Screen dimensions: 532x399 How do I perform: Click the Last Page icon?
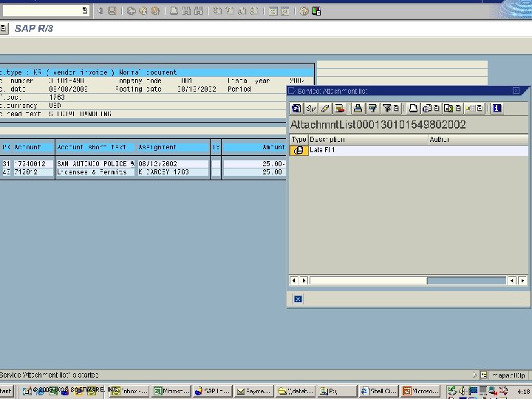coord(253,11)
